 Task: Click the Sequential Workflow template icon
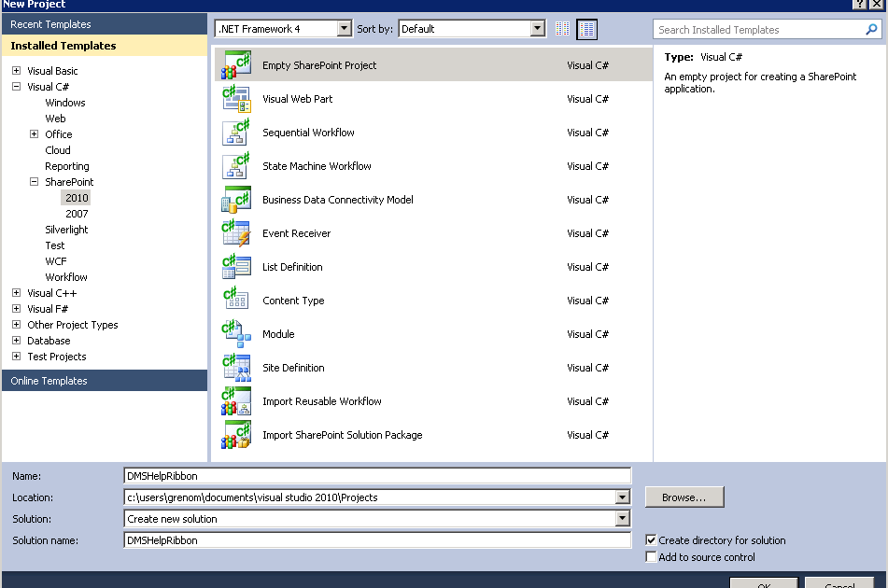pos(236,133)
